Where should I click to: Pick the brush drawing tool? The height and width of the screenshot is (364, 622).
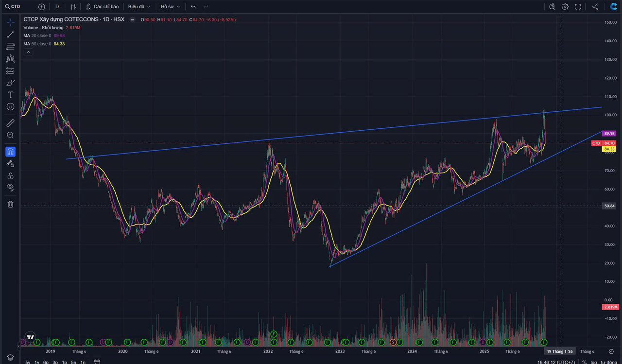[x=10, y=83]
